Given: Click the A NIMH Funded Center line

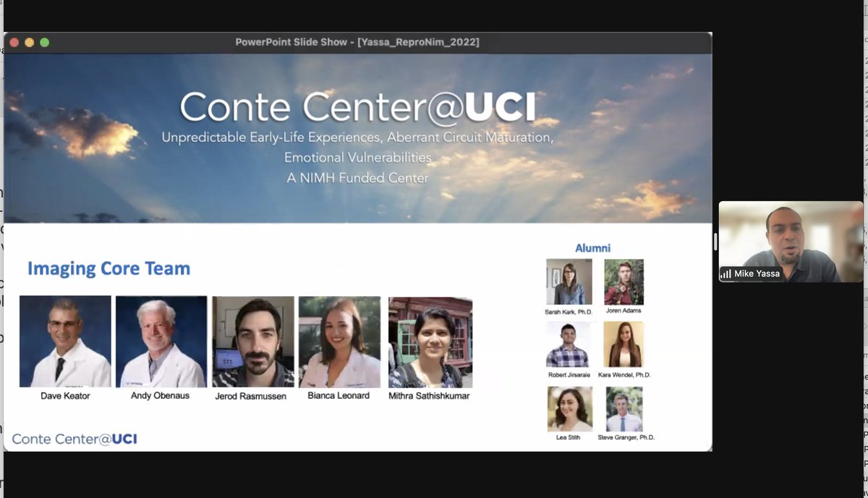Looking at the screenshot, I should [x=357, y=177].
